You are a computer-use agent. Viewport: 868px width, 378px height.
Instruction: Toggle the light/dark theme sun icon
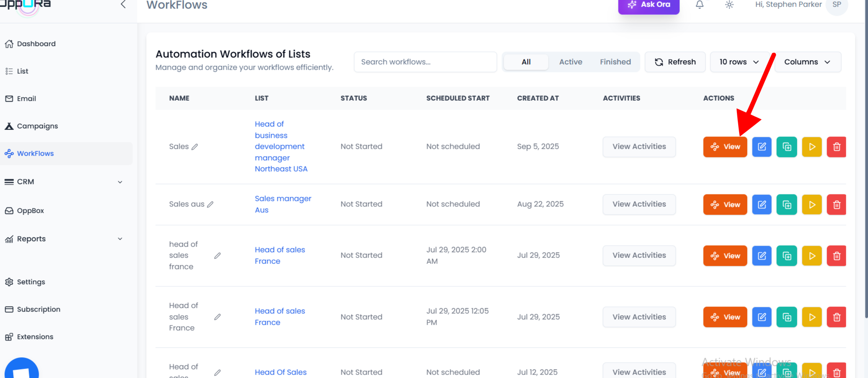click(x=729, y=5)
